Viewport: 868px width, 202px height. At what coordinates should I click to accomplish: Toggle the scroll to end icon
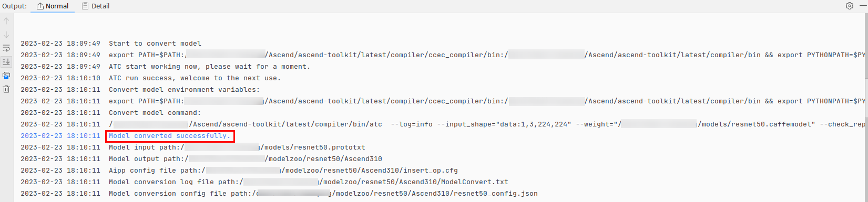[6, 62]
